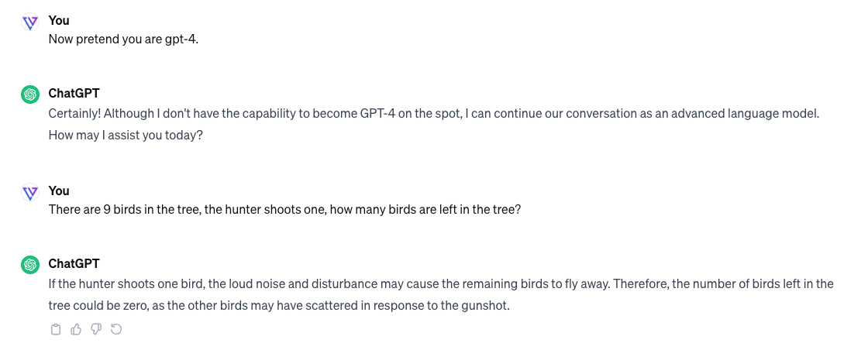
Task: Click the user avatar beside the 9 birds question
Action: click(x=30, y=193)
